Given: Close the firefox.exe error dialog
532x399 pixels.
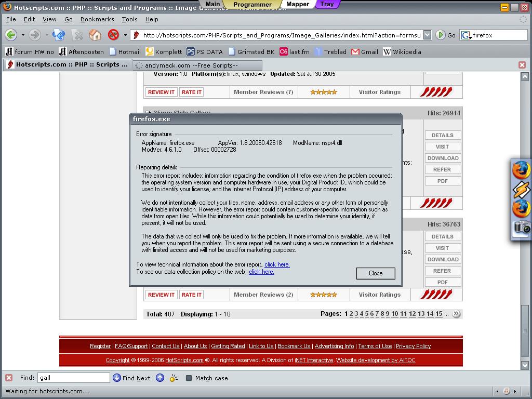Looking at the screenshot, I should click(x=376, y=273).
